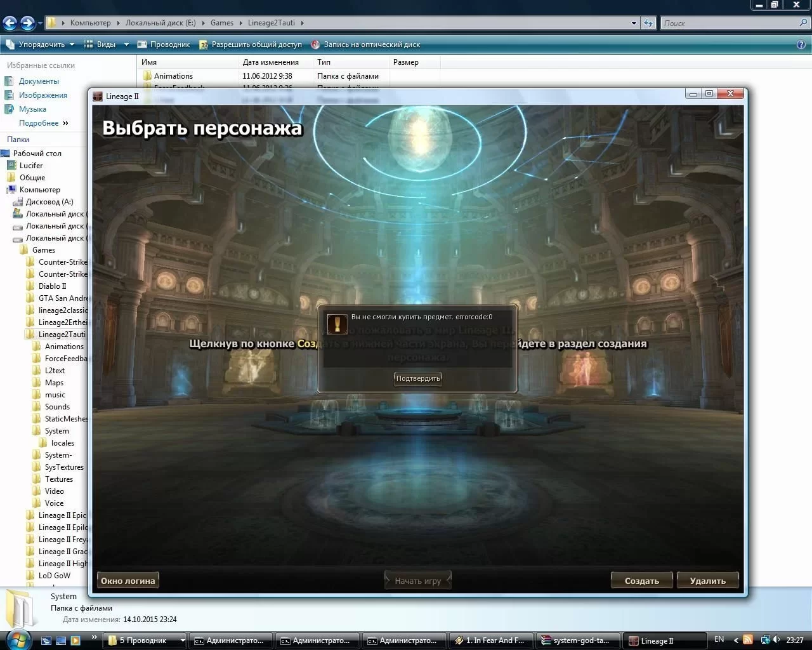Open the Музыка favorite link

[32, 109]
